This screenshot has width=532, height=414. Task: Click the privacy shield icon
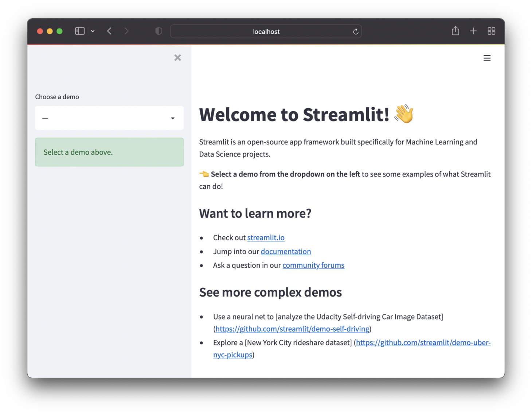point(159,31)
